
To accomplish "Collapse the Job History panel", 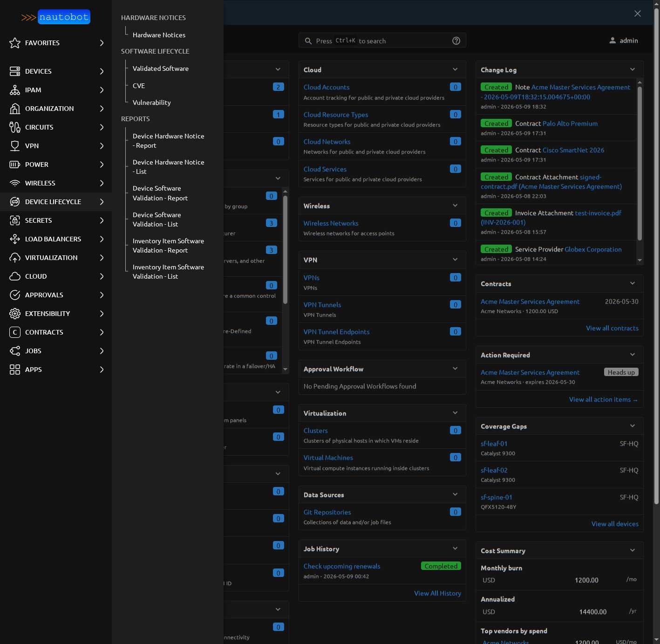I will point(455,548).
